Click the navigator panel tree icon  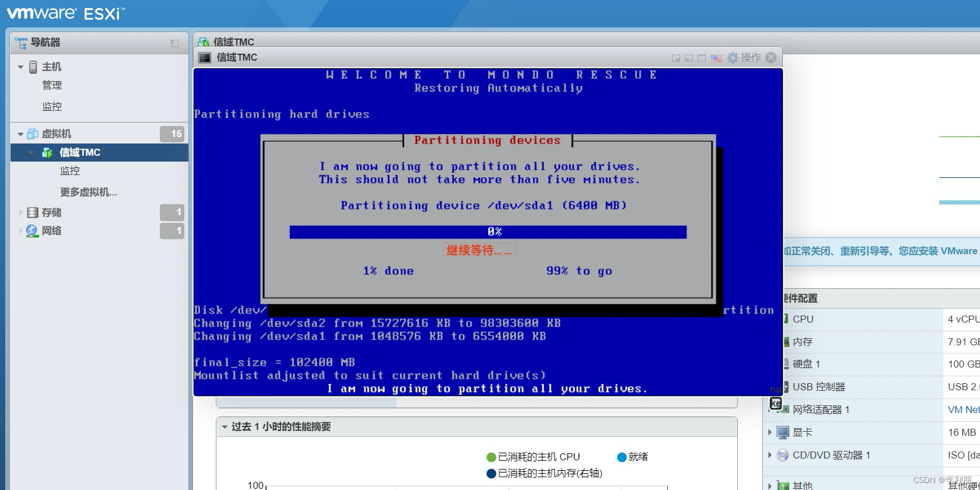[x=21, y=43]
